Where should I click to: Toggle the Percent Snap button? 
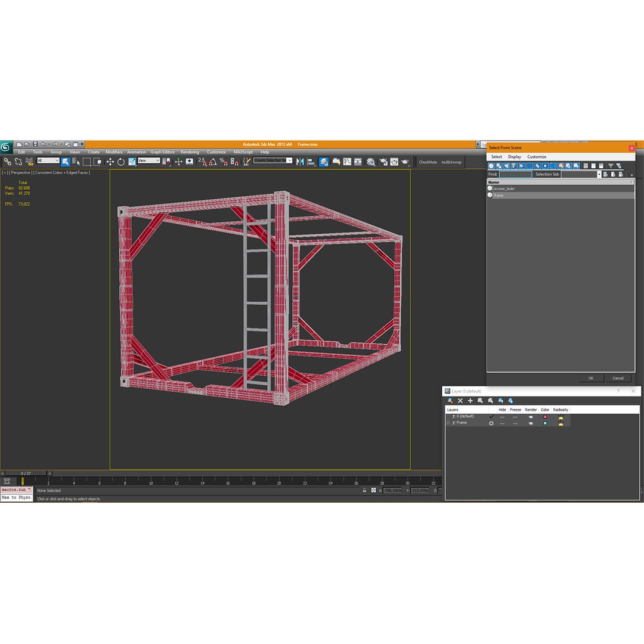tap(224, 162)
